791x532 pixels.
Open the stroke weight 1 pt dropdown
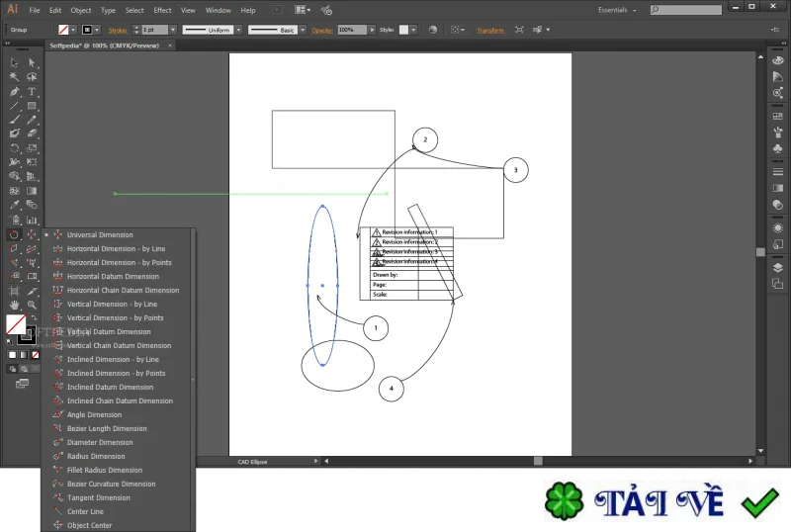[172, 30]
